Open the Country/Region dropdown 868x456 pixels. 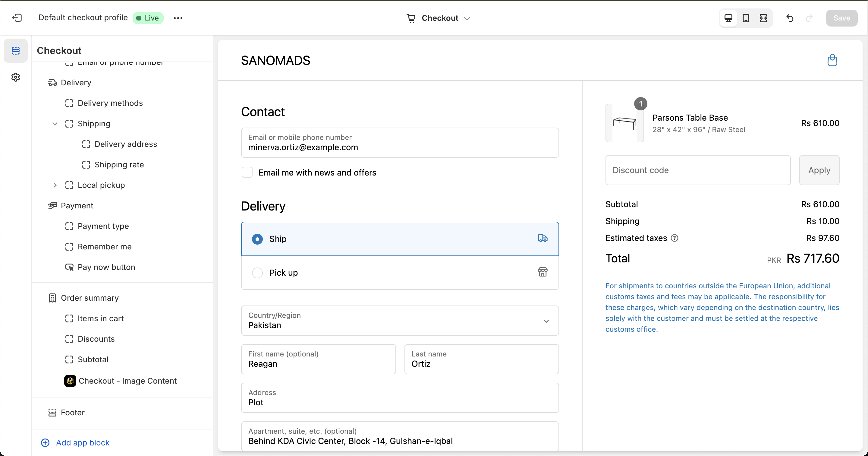tap(400, 320)
